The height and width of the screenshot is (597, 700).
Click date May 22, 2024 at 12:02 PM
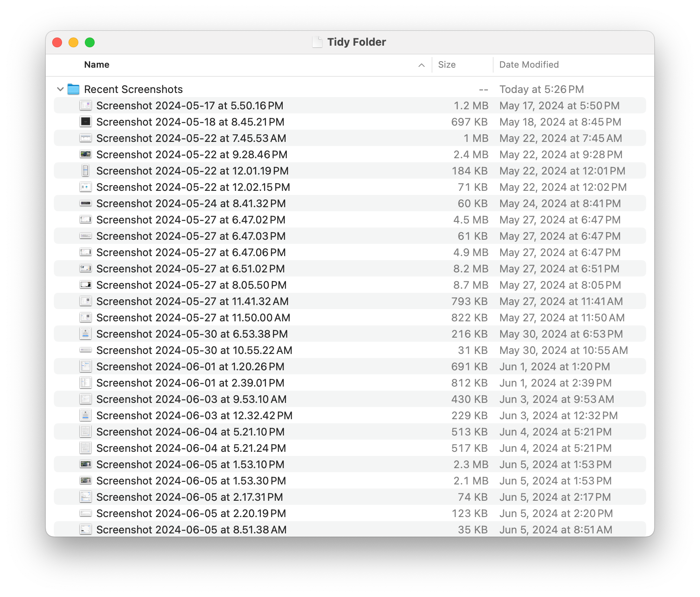coord(563,187)
